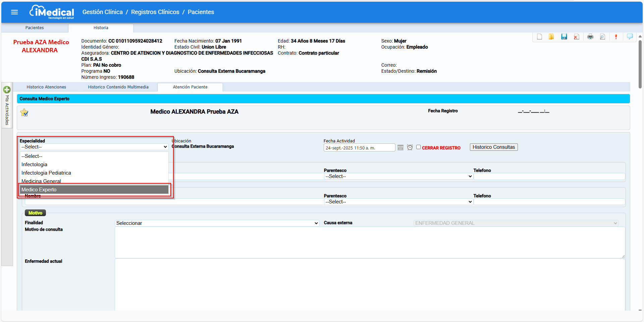The width and height of the screenshot is (644, 322).
Task: Choose Infectologia Pediatrica option
Action: [x=46, y=173]
